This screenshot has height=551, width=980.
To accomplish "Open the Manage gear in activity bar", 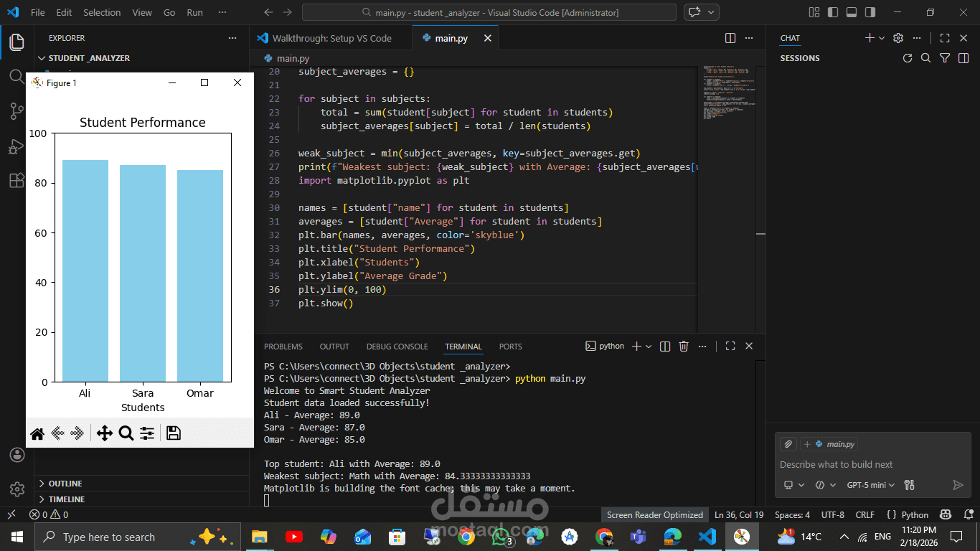I will pyautogui.click(x=17, y=489).
